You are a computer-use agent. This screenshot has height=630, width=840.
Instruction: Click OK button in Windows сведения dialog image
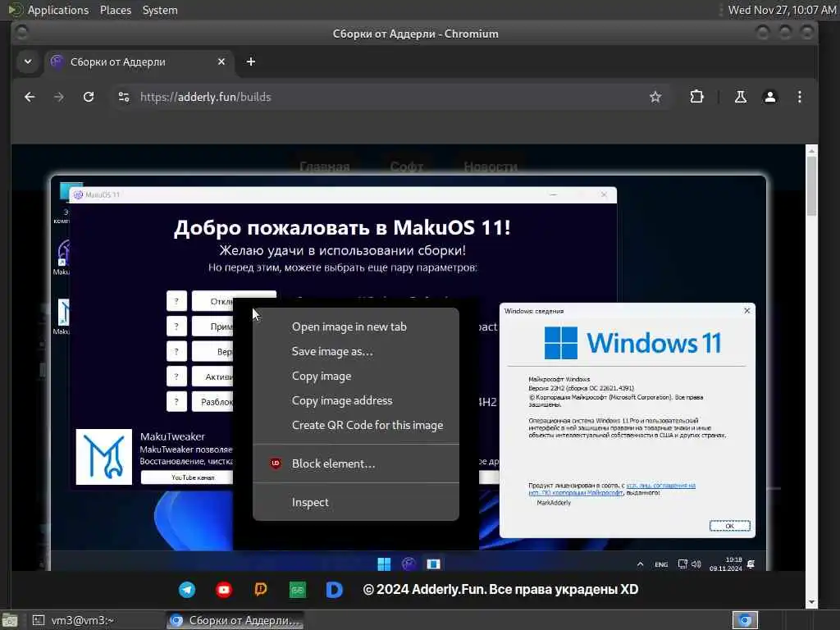[729, 526]
